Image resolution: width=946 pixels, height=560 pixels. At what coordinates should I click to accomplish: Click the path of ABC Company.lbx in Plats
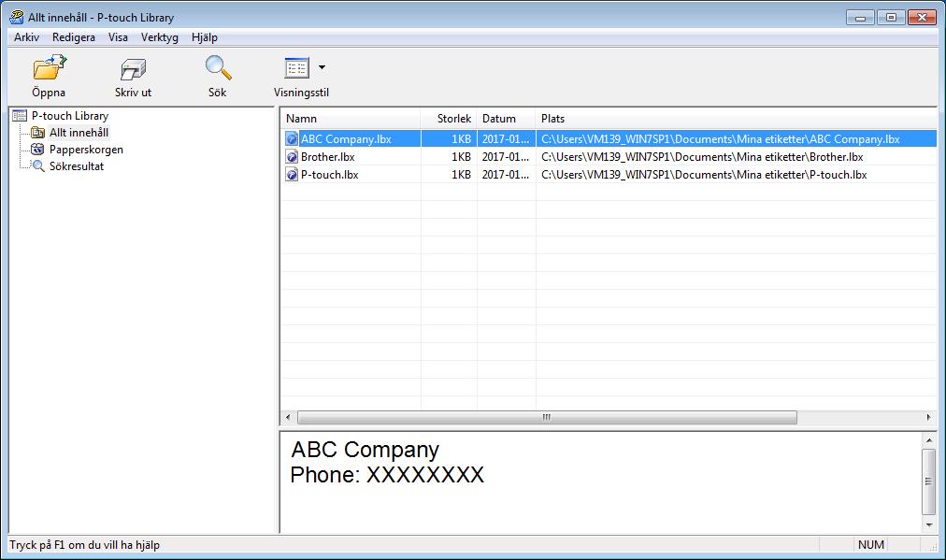(x=721, y=138)
